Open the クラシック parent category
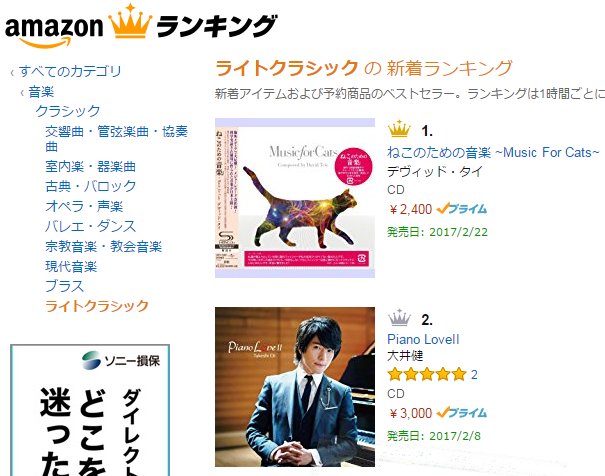Image resolution: width=605 pixels, height=476 pixels. [68, 111]
